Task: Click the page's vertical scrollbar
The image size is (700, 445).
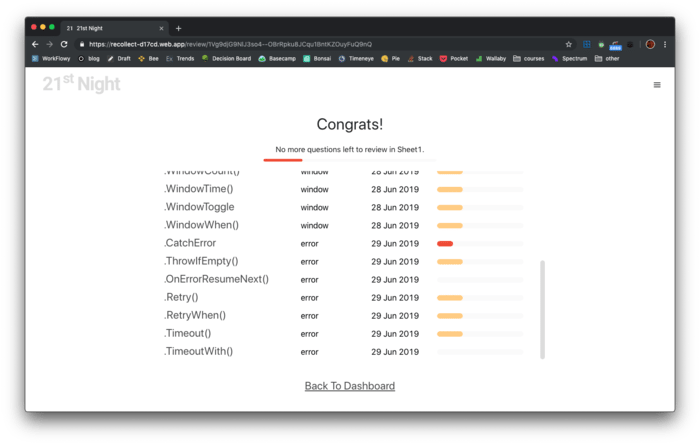Action: click(543, 310)
